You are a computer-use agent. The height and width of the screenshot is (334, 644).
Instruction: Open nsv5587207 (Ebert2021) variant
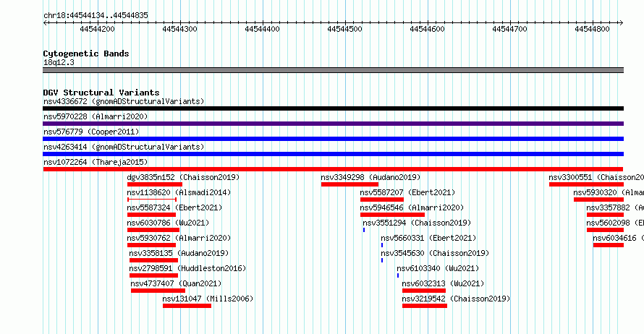pos(408,192)
